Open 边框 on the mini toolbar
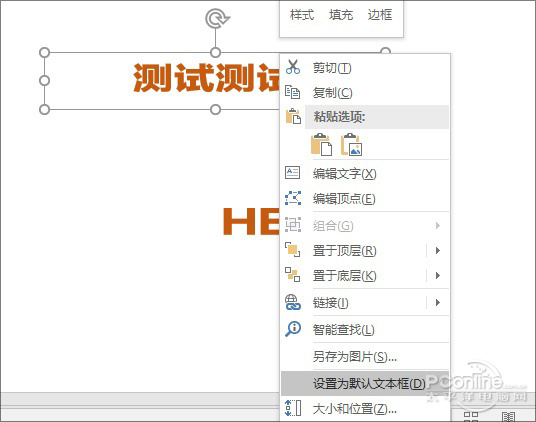This screenshot has height=422, width=536. [379, 15]
